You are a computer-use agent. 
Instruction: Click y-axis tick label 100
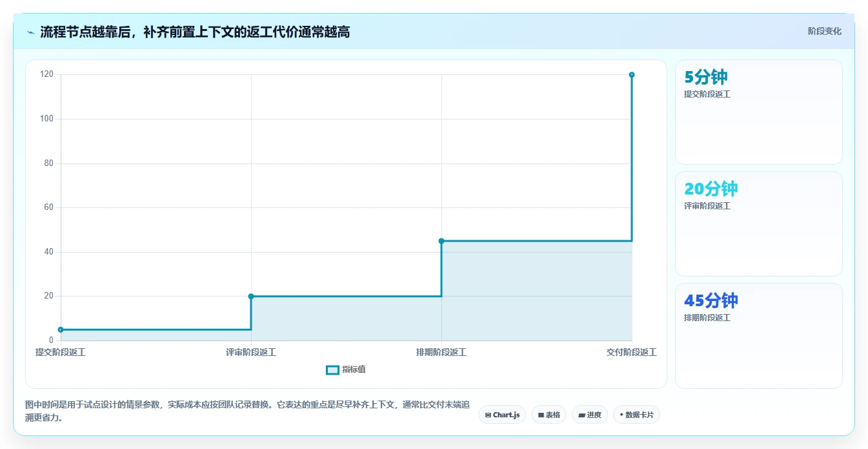(46, 119)
